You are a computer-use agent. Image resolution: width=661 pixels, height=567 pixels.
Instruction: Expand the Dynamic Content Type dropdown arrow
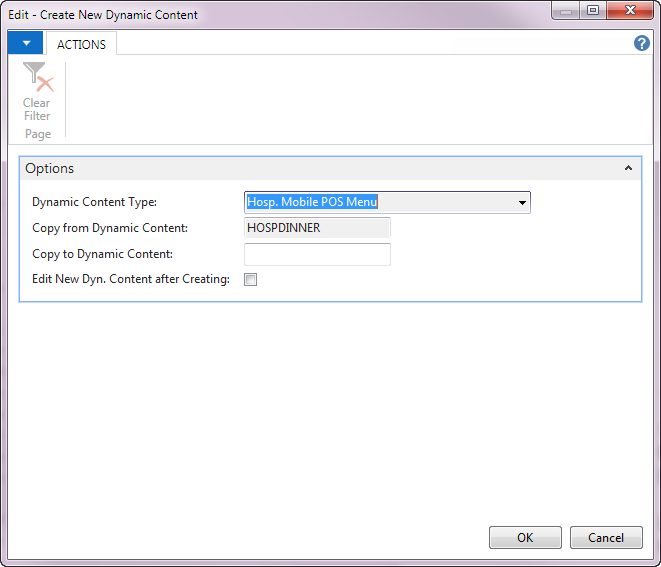tap(522, 203)
